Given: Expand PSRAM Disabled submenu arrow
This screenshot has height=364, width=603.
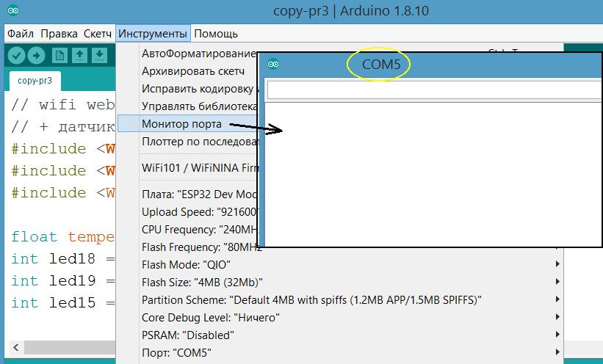Looking at the screenshot, I should 557,335.
